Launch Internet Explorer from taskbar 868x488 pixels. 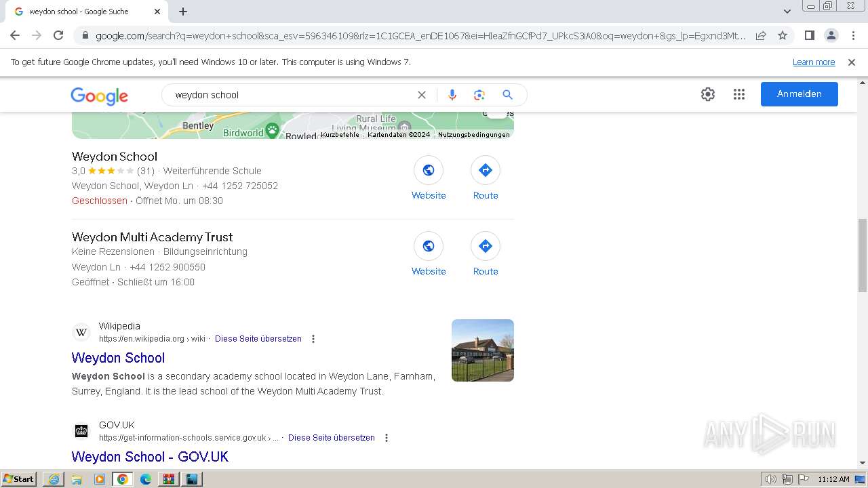coord(54,479)
